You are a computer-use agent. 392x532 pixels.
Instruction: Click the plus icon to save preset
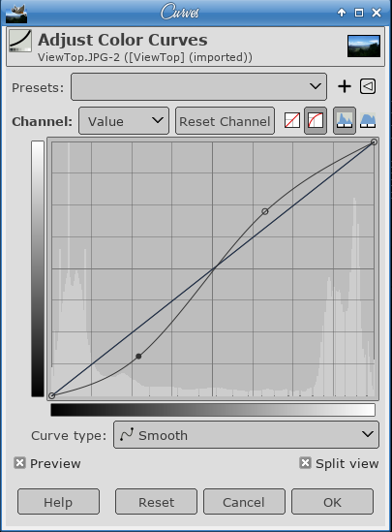click(x=345, y=86)
